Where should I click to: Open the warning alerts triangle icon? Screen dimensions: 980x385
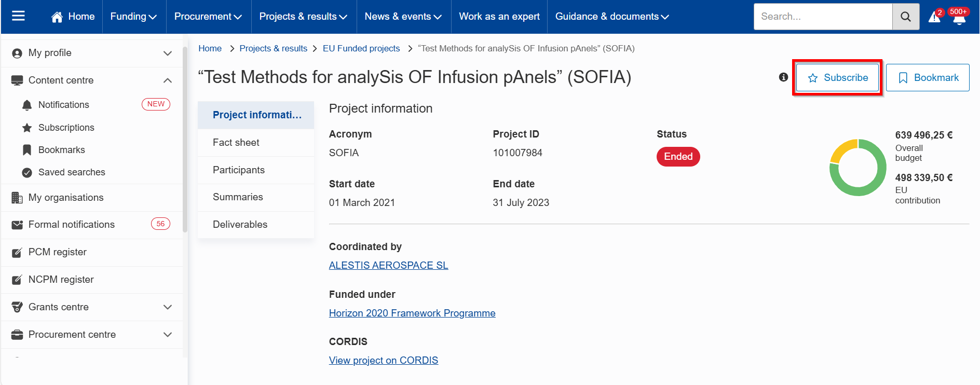click(x=934, y=17)
